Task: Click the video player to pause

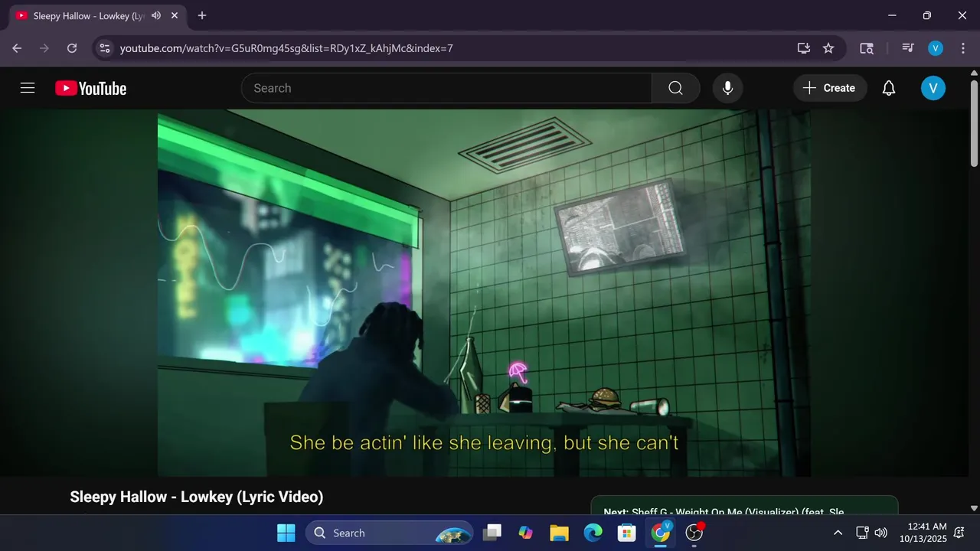Action: tap(484, 293)
